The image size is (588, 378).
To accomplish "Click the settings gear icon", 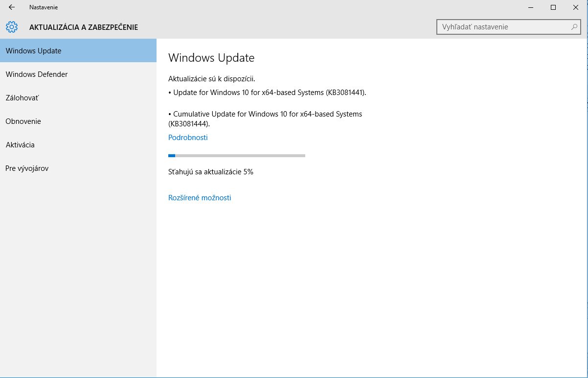I will tap(12, 27).
